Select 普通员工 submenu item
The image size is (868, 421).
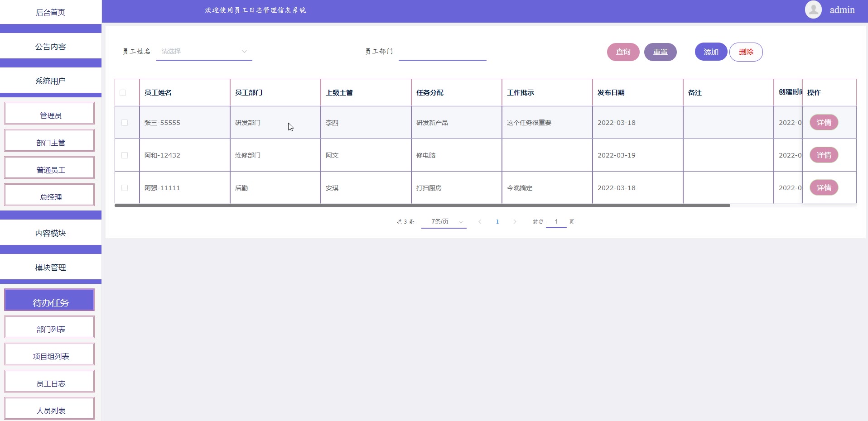[49, 168]
